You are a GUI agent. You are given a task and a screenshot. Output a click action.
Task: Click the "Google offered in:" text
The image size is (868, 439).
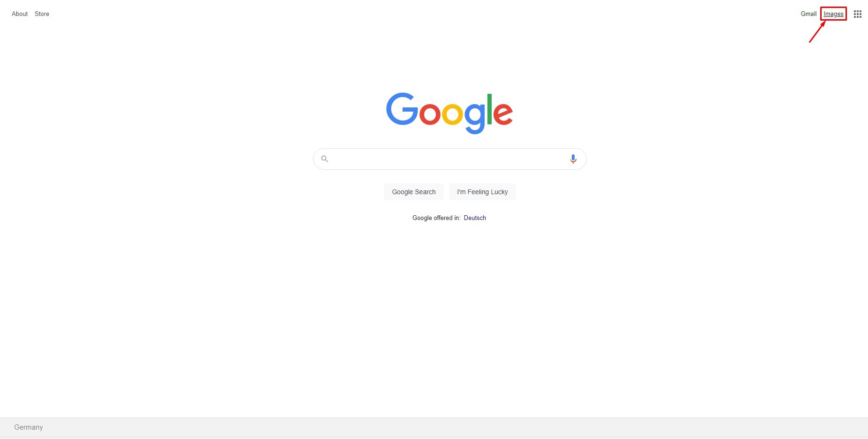(x=436, y=218)
